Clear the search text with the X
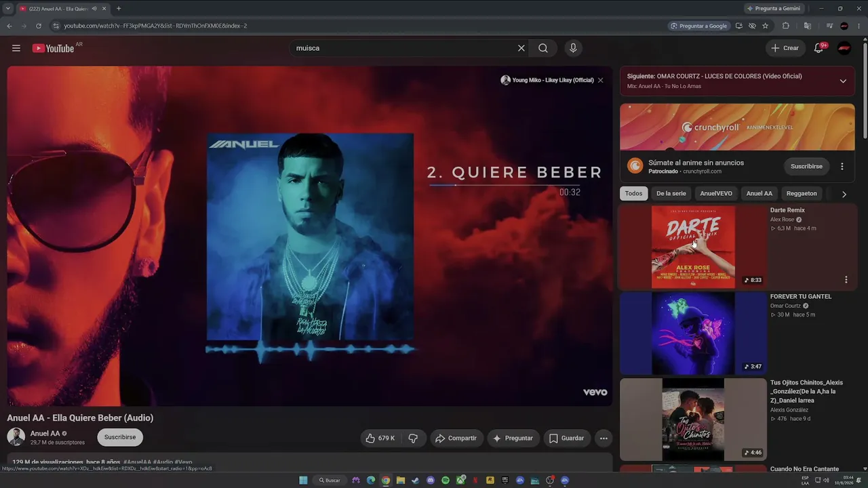The height and width of the screenshot is (488, 868). click(521, 48)
